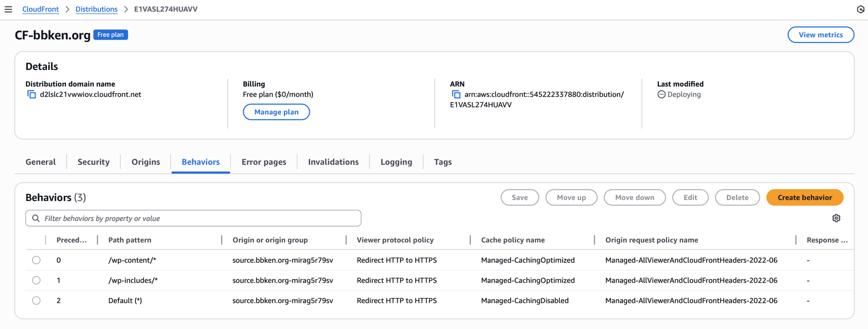Sort by the Path pattern column header
Screen dimensions: 868x329
click(130, 240)
